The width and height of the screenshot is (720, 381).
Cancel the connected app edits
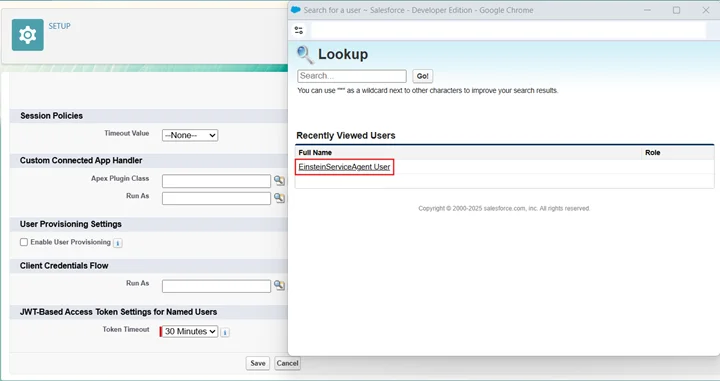[x=287, y=363]
